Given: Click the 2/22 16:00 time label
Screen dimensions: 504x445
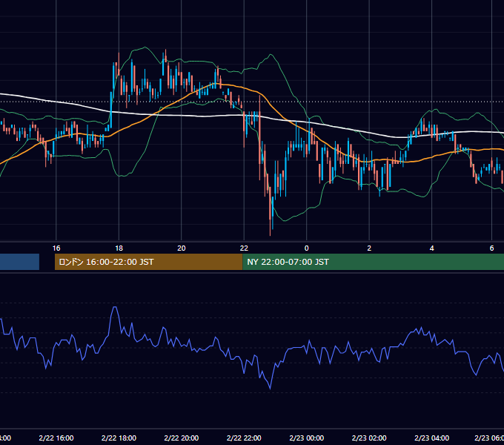Looking at the screenshot, I should [56, 438].
